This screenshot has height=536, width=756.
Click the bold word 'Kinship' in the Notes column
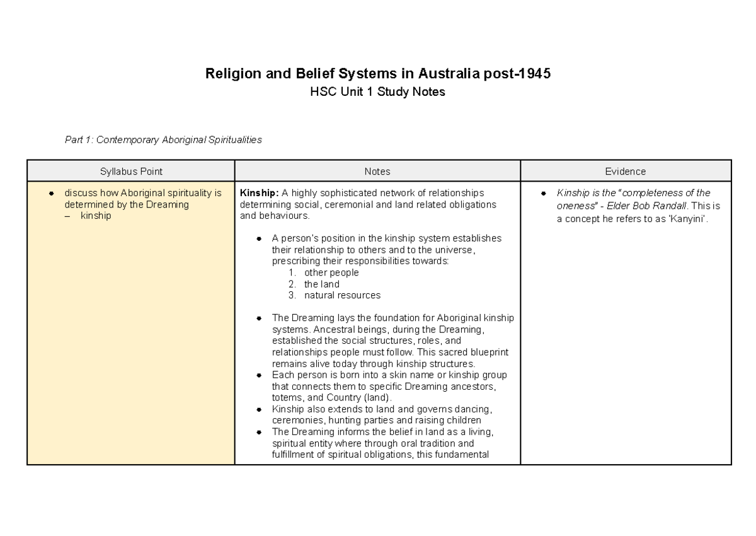click(x=256, y=193)
